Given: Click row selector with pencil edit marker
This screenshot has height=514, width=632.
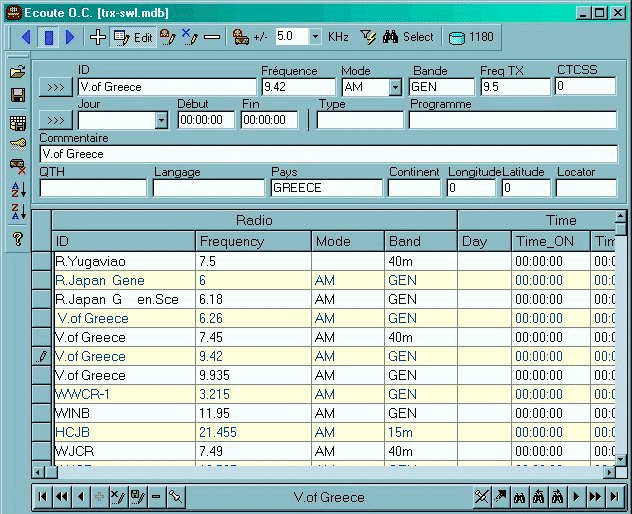Looking at the screenshot, I should click(x=42, y=356).
